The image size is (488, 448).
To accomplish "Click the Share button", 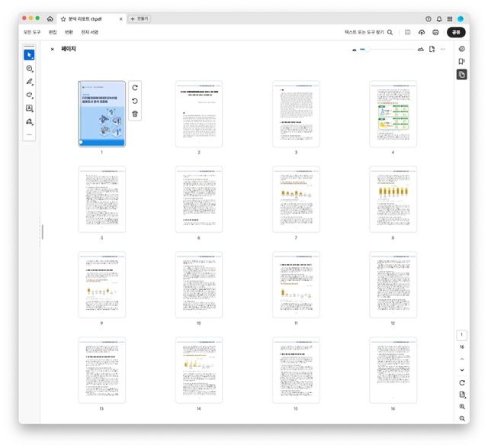I will pos(456,32).
